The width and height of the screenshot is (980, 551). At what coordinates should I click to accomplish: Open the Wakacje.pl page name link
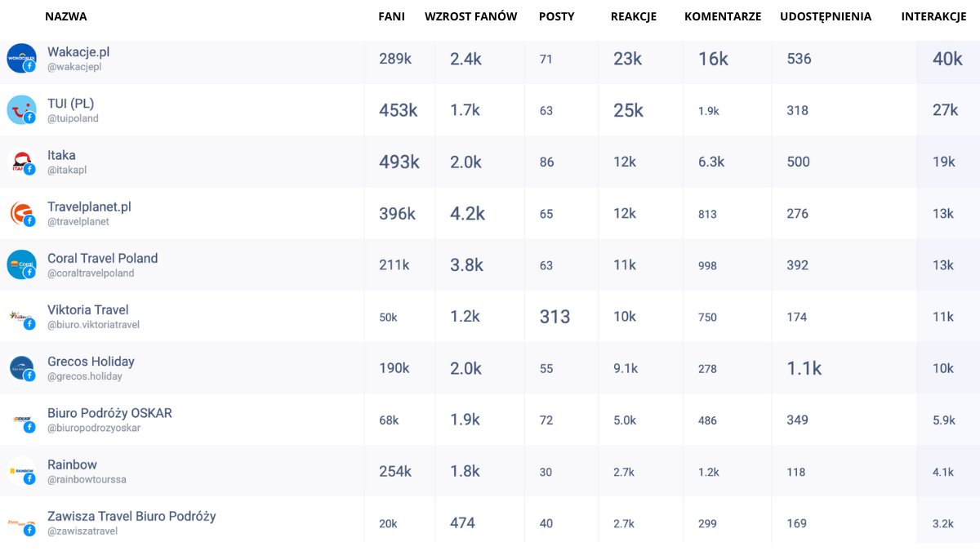click(78, 51)
